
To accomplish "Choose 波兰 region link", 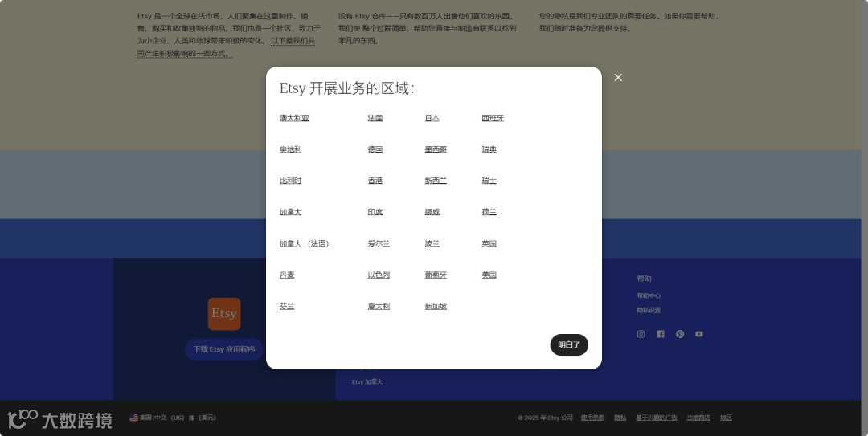I will pyautogui.click(x=432, y=243).
